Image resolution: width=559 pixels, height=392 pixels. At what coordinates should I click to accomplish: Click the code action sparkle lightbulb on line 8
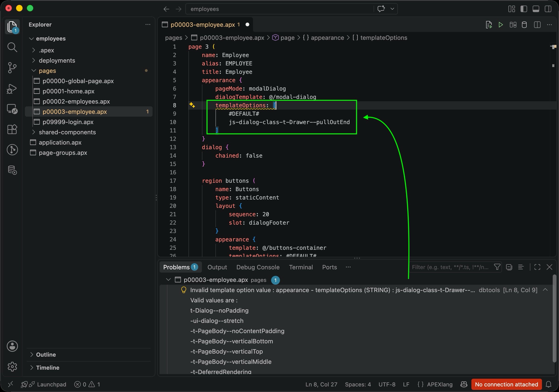click(192, 105)
